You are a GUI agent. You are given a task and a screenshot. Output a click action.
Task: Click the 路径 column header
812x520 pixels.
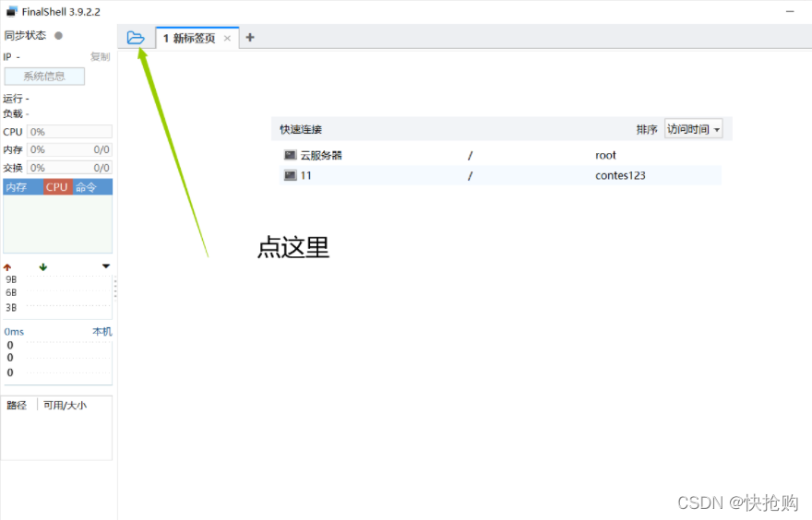coord(18,405)
